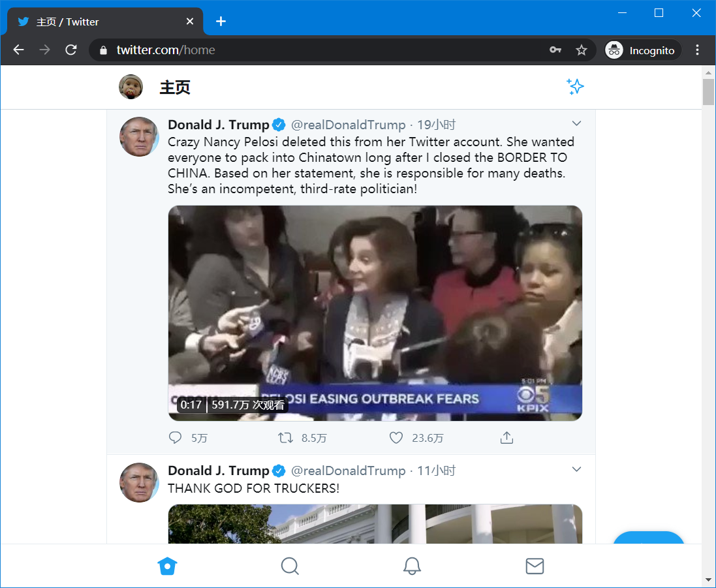Image resolution: width=716 pixels, height=588 pixels.
Task: Click @realDonaldTrump handle on the Pelosi tweet
Action: coord(349,125)
